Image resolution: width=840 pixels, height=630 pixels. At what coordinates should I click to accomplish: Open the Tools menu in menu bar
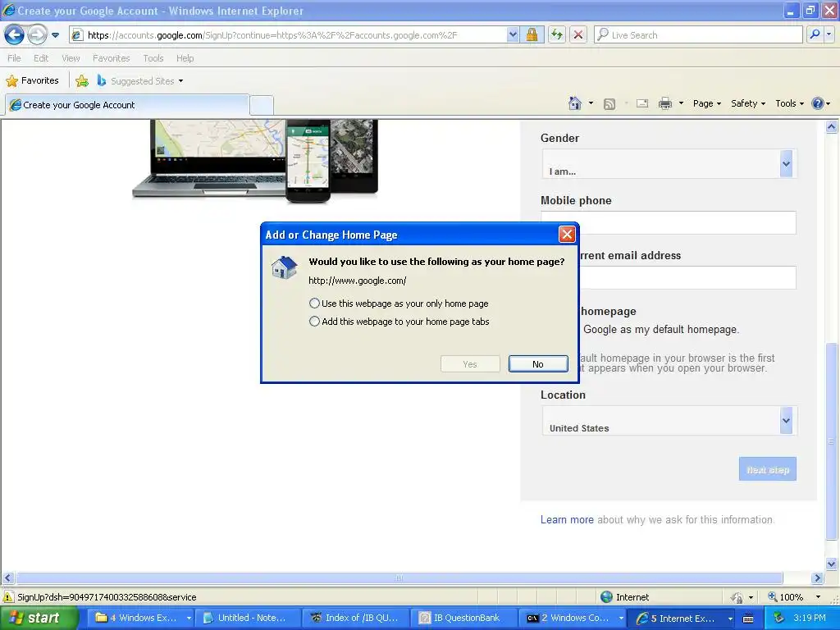coord(153,58)
